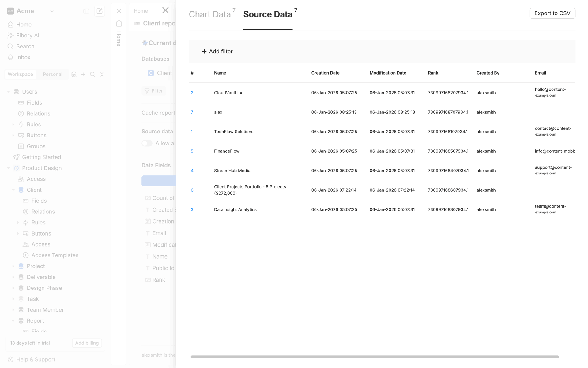Click the TechFlow Solutions name cell
Viewport: 588px width, 368px height.
point(234,132)
